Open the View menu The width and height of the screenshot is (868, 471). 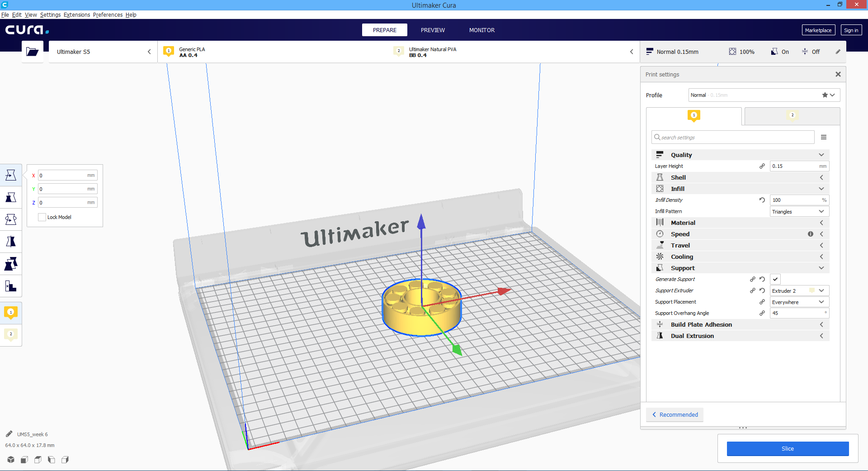click(x=31, y=14)
